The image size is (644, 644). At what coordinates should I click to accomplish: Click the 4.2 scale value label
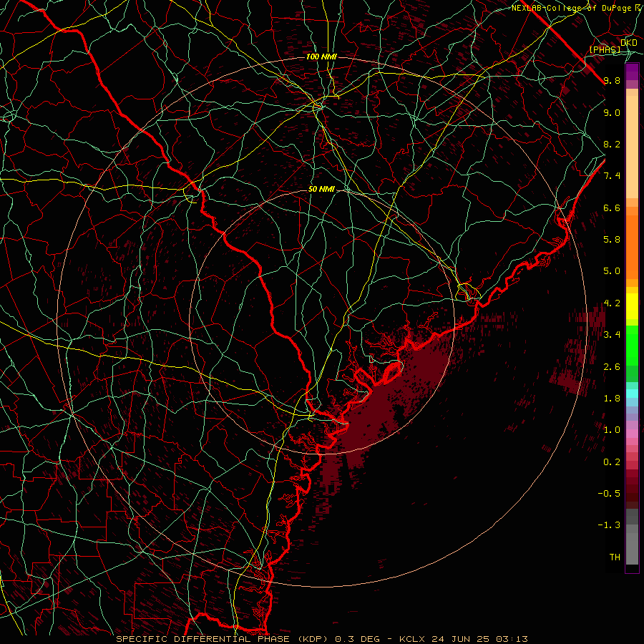point(612,303)
